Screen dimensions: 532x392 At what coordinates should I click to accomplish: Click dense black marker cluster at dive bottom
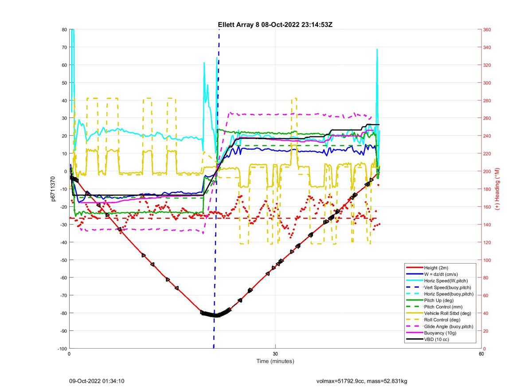216,314
